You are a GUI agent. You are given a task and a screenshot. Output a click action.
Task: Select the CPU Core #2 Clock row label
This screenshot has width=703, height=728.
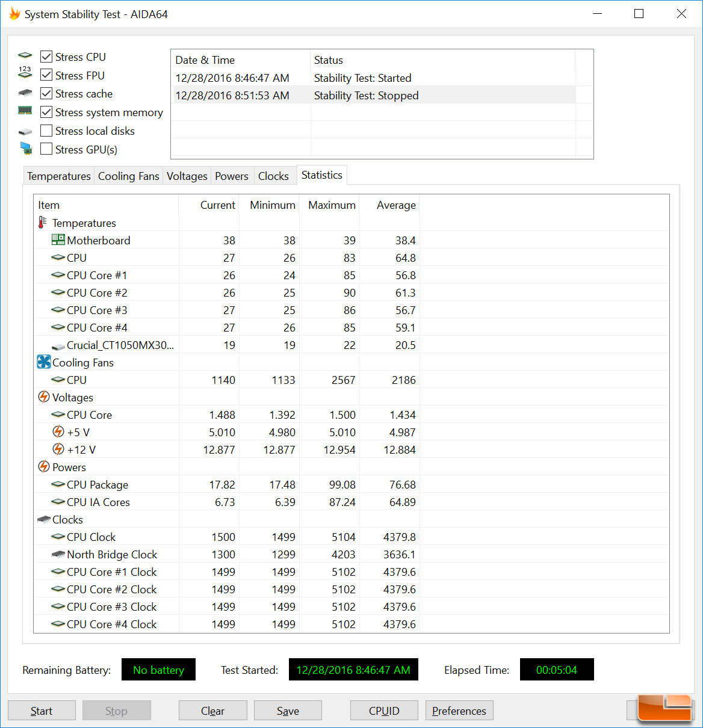click(x=111, y=589)
